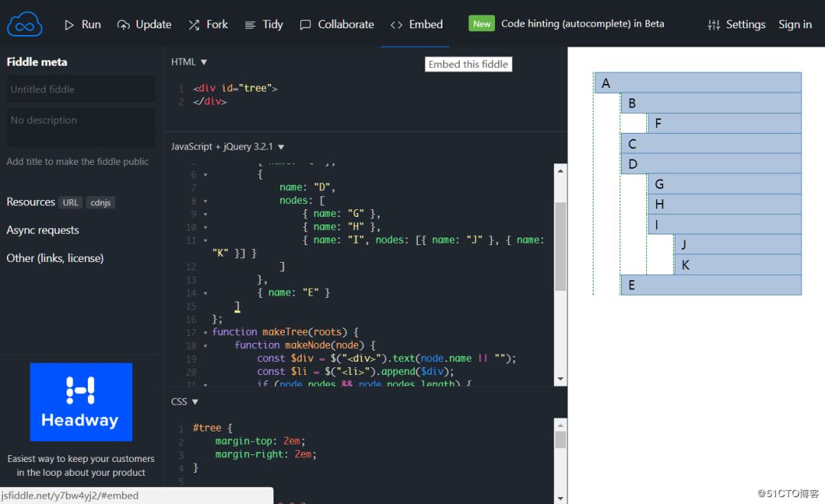
Task: Click tree node A in result
Action: [697, 82]
